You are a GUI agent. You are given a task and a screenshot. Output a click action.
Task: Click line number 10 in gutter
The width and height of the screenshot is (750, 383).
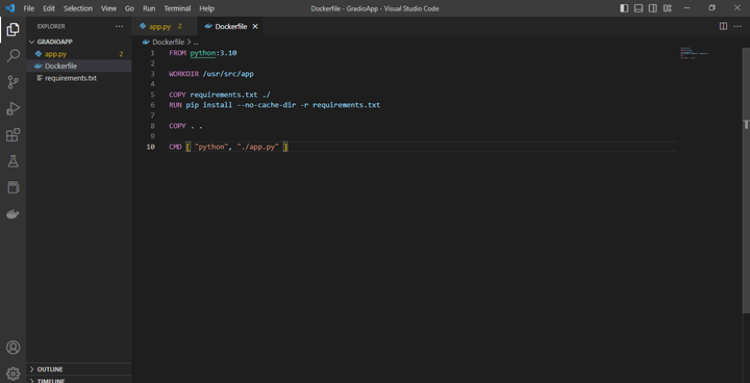[x=151, y=147]
